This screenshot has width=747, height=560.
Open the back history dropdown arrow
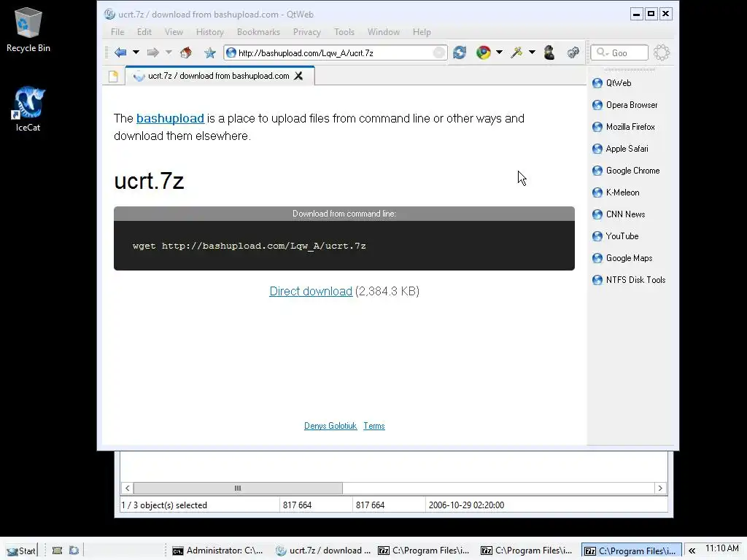136,52
